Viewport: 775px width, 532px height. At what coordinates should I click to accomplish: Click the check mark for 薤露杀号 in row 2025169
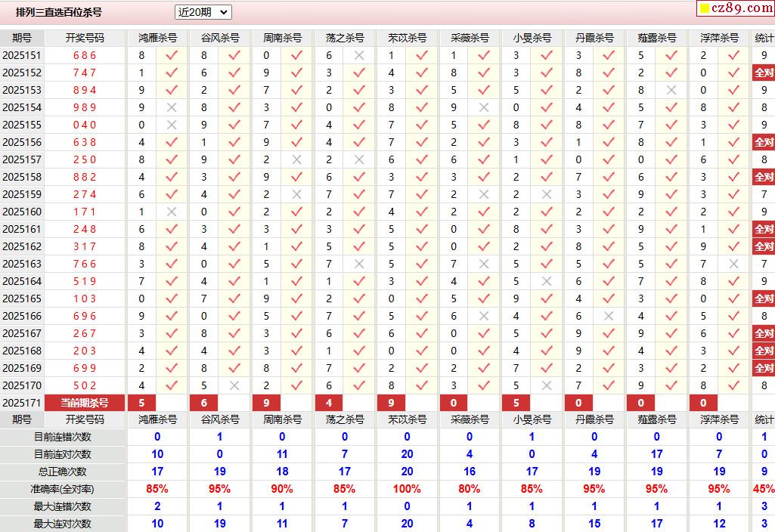(671, 368)
